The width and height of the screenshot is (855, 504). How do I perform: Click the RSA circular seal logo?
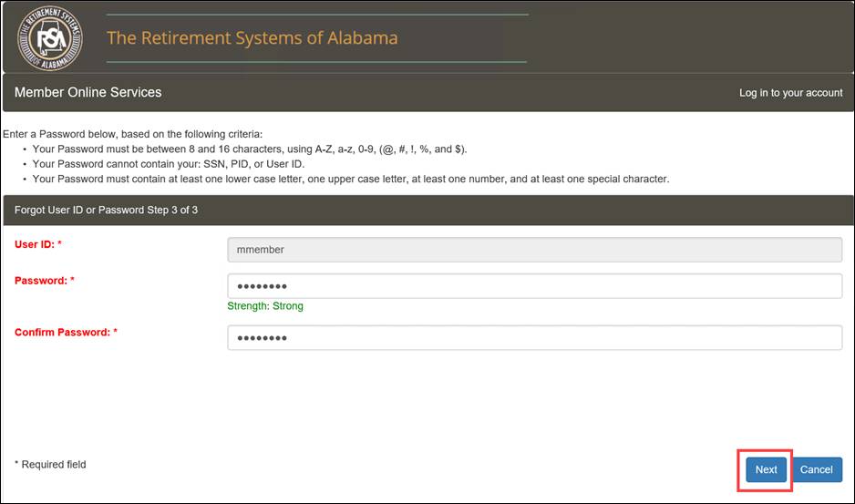tap(50, 38)
